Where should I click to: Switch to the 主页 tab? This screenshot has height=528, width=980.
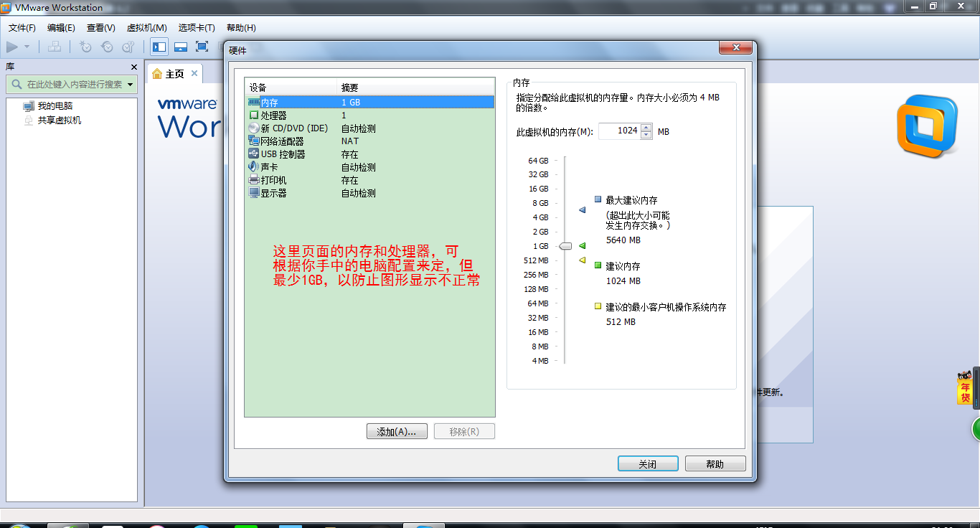(174, 74)
